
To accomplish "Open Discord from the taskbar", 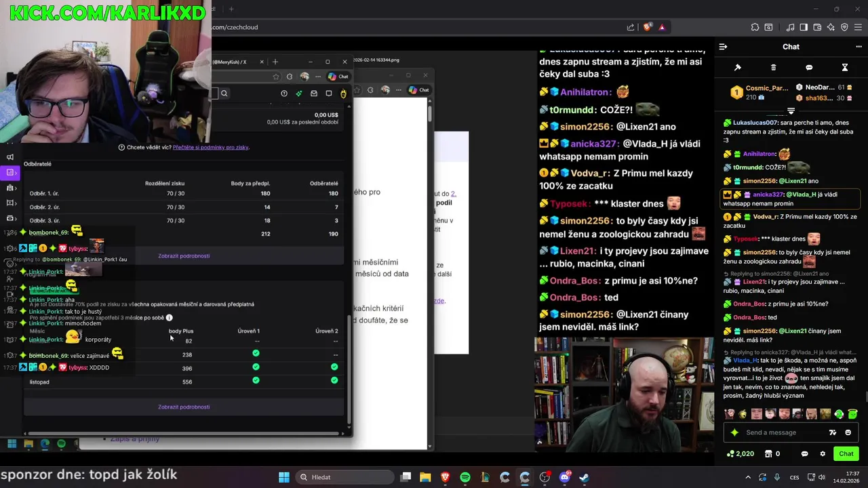I will click(x=564, y=477).
